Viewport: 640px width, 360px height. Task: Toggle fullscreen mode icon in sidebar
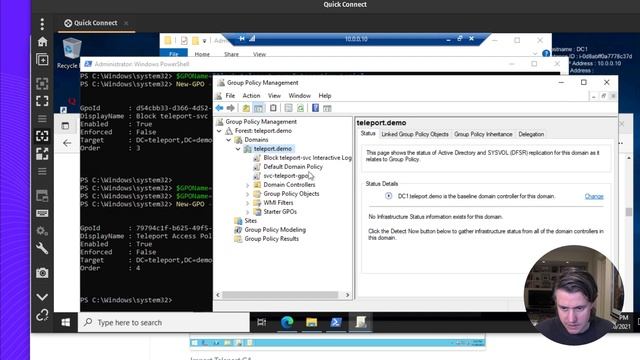[x=42, y=101]
